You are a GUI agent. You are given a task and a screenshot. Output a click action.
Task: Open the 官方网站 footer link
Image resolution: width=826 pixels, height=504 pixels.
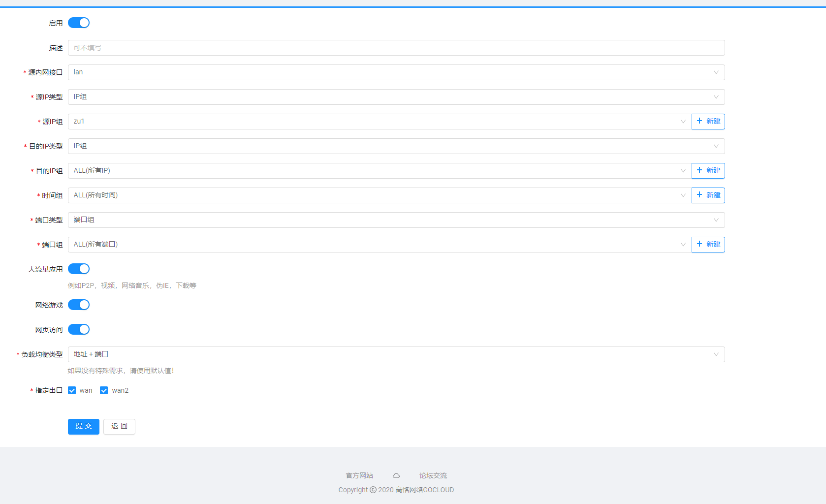click(x=359, y=475)
